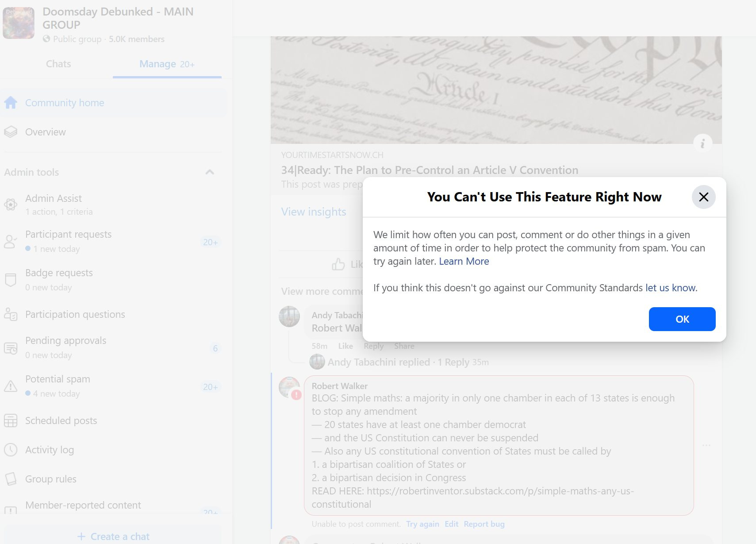Open the Doomsday Debunked group avatar
This screenshot has width=756, height=544.
click(19, 23)
